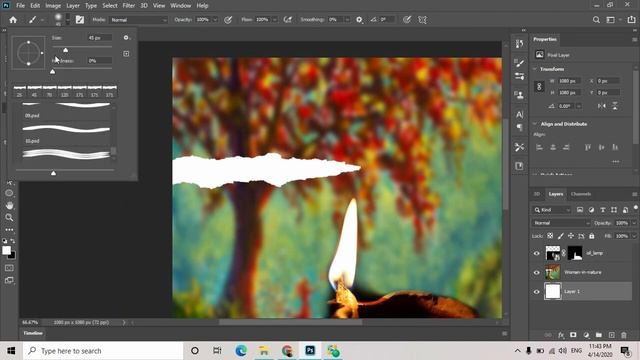Select the Hand tool
Image resolution: width=640 pixels, height=360 pixels.
click(x=9, y=205)
